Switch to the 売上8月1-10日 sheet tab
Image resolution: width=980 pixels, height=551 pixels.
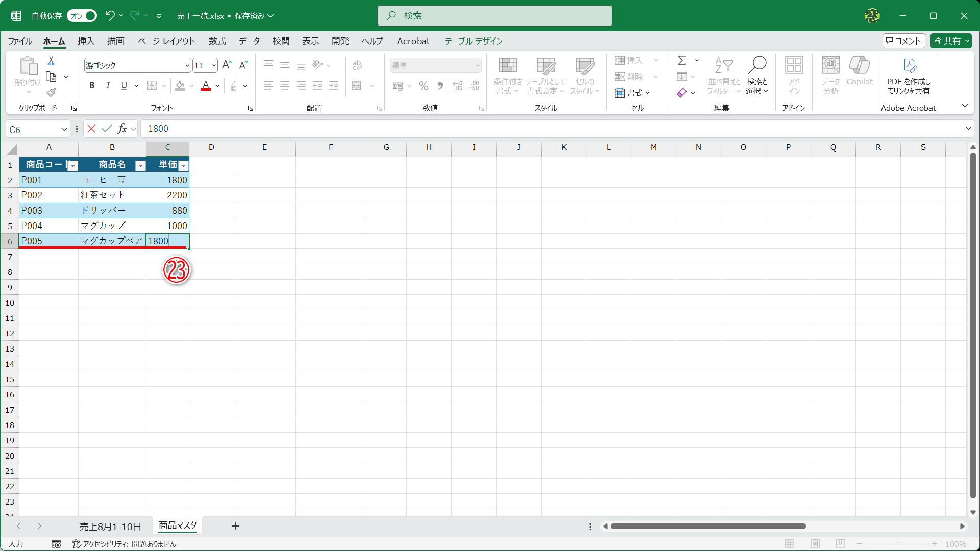(110, 526)
